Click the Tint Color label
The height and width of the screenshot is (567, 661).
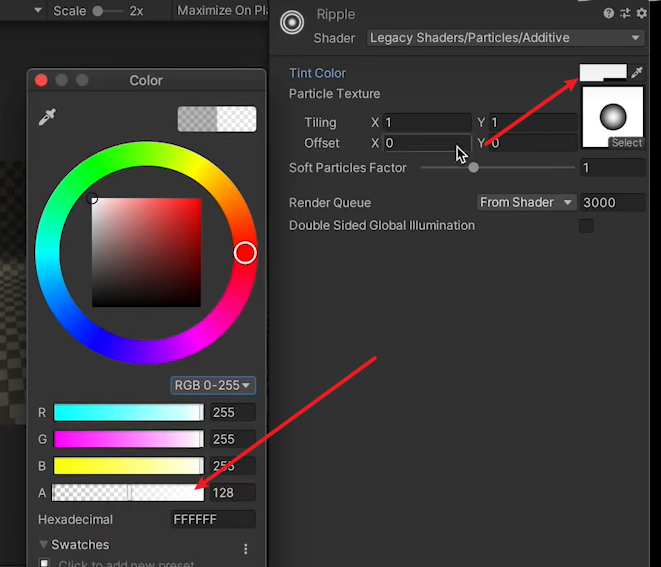pos(317,73)
